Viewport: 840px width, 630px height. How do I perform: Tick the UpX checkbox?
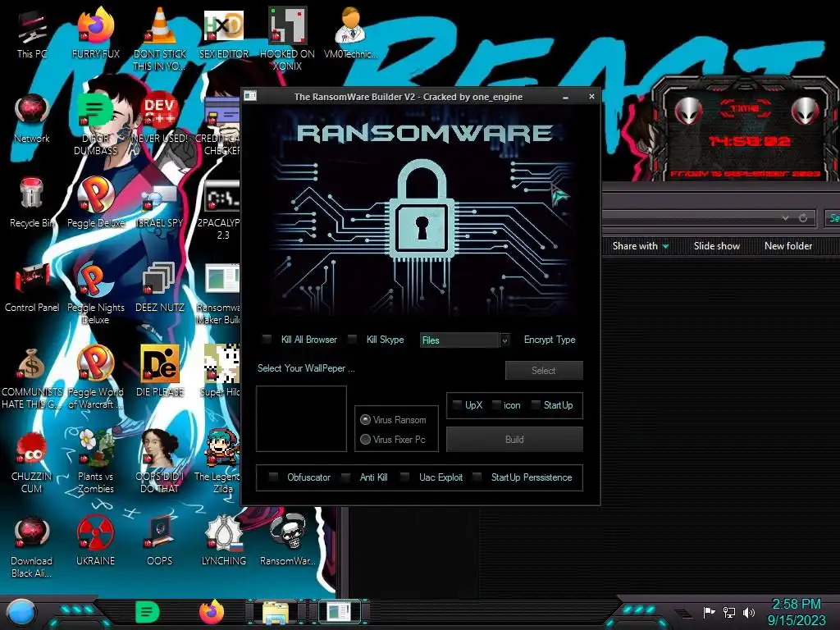pyautogui.click(x=457, y=405)
